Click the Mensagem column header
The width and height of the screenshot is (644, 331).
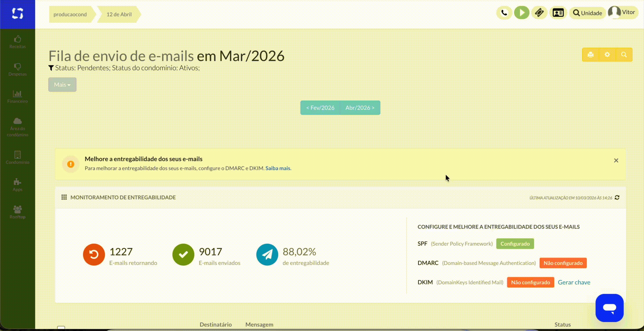pyautogui.click(x=259, y=324)
